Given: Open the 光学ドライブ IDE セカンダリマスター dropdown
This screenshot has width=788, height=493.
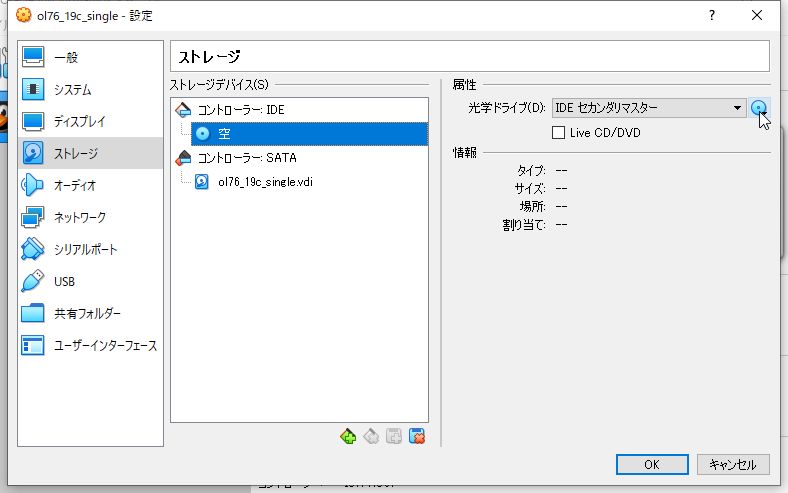Looking at the screenshot, I should point(649,108).
